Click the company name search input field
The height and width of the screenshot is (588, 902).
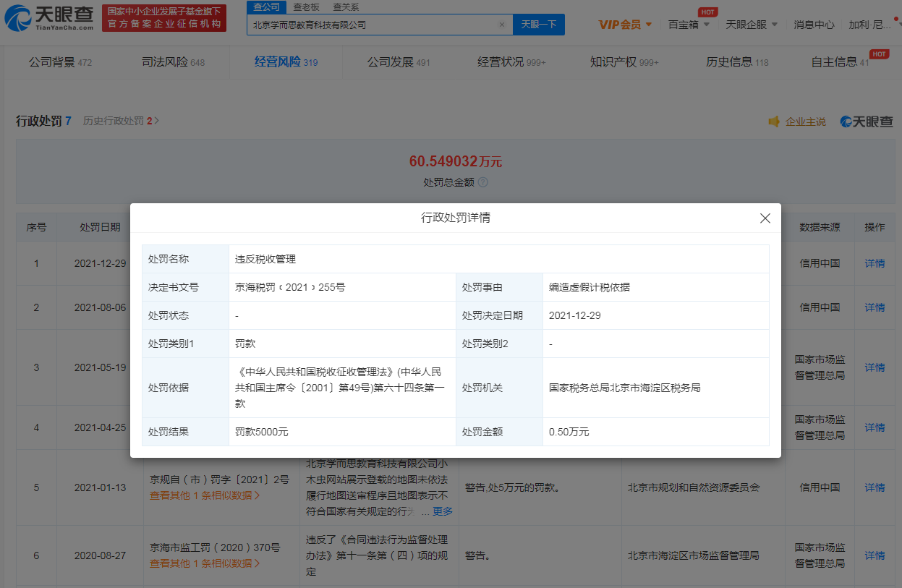coord(373,25)
